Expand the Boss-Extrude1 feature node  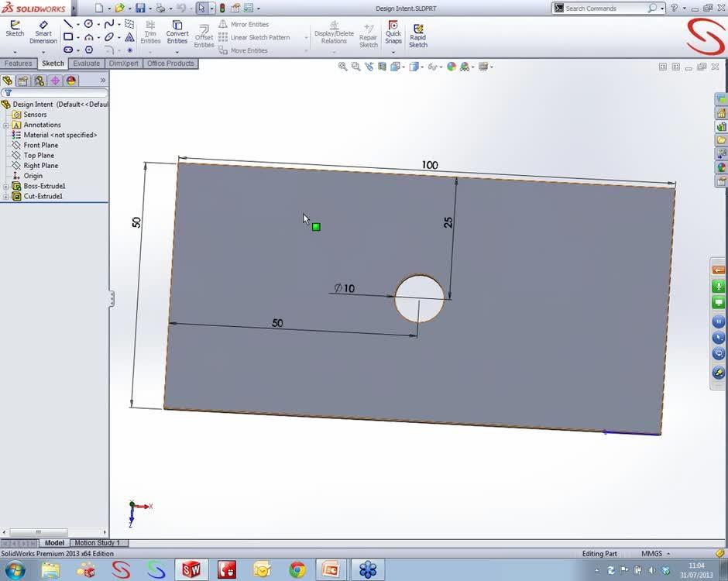[6, 187]
